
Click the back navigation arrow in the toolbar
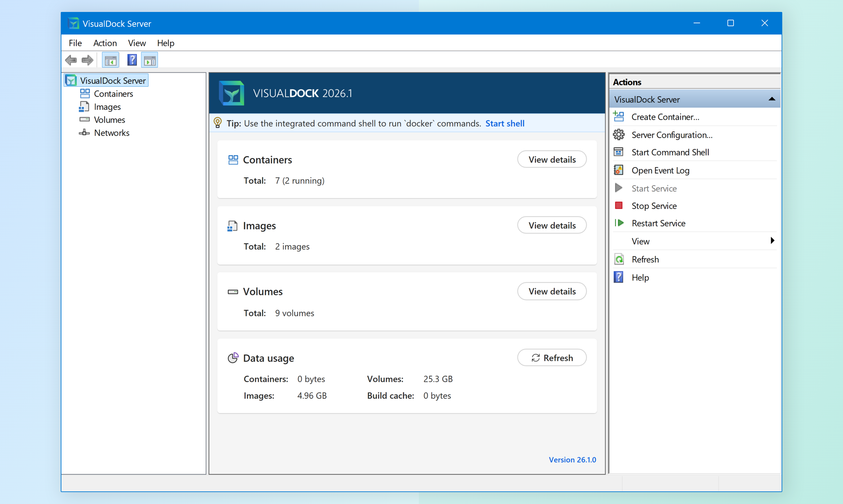(x=71, y=60)
